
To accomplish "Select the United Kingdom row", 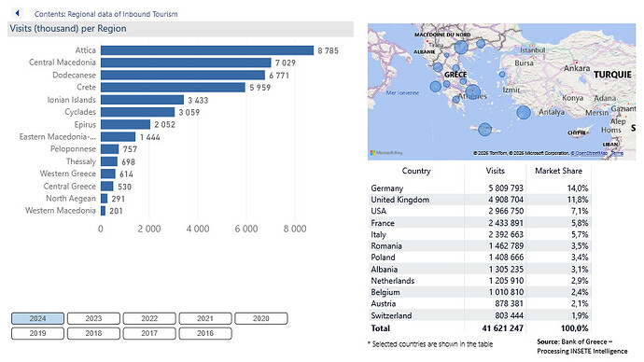I will (480, 200).
